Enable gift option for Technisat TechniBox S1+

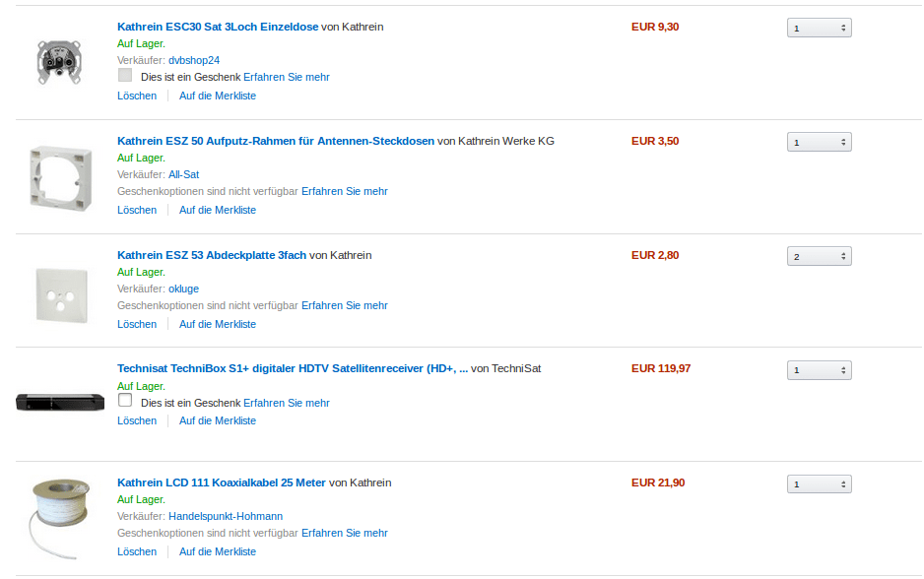[x=125, y=401]
